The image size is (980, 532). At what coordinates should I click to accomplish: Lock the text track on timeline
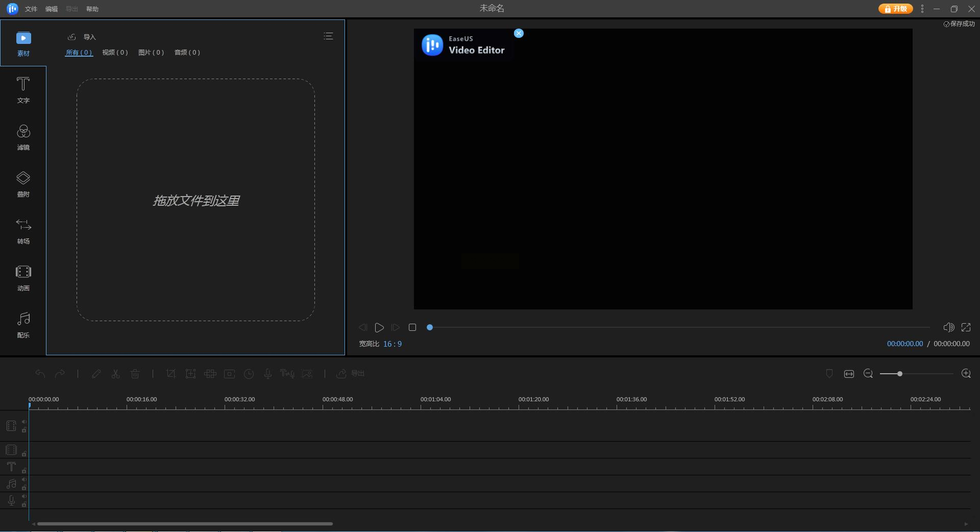pos(24,471)
